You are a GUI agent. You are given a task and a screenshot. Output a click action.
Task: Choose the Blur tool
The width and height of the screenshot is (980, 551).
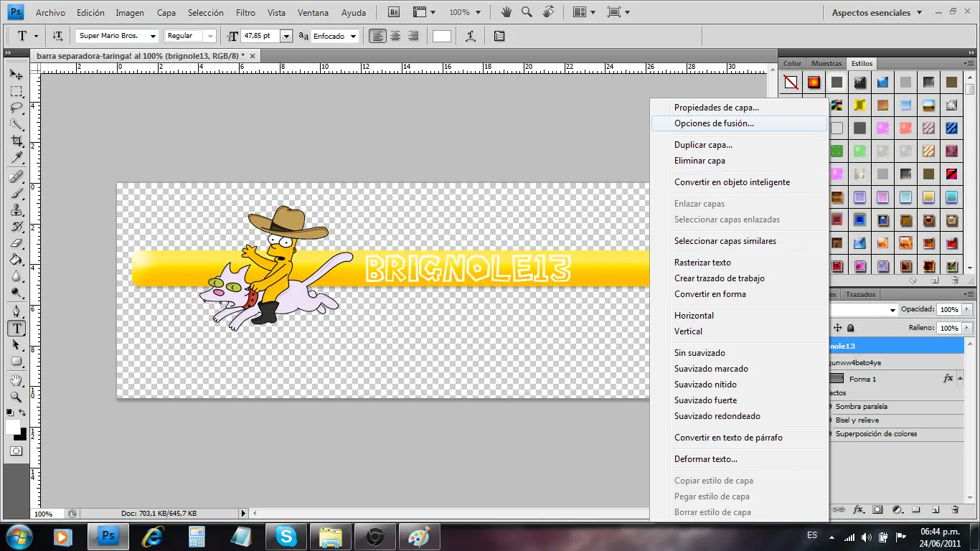pyautogui.click(x=16, y=276)
